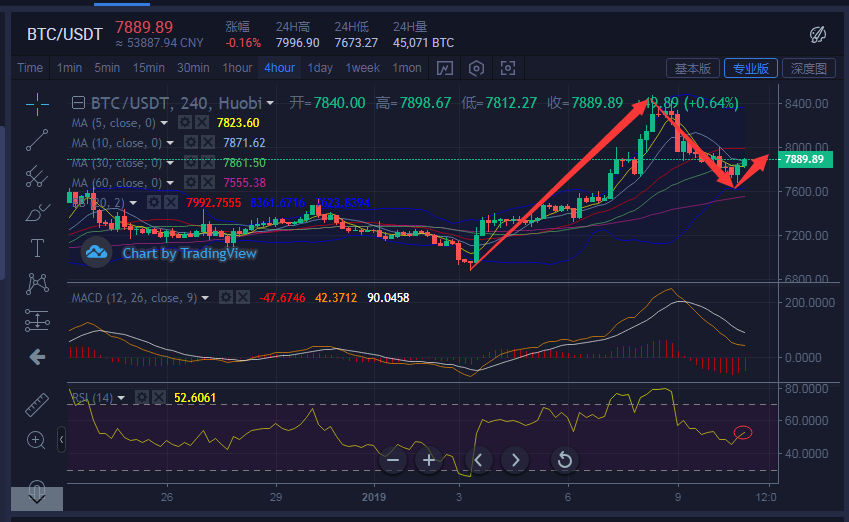Activate the zoom-in magnifier tool
The height and width of the screenshot is (522, 849).
(37, 440)
